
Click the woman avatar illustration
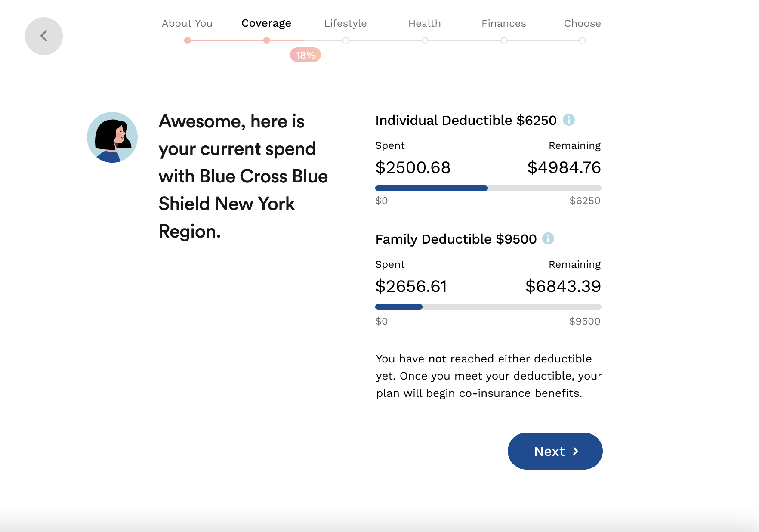[112, 137]
